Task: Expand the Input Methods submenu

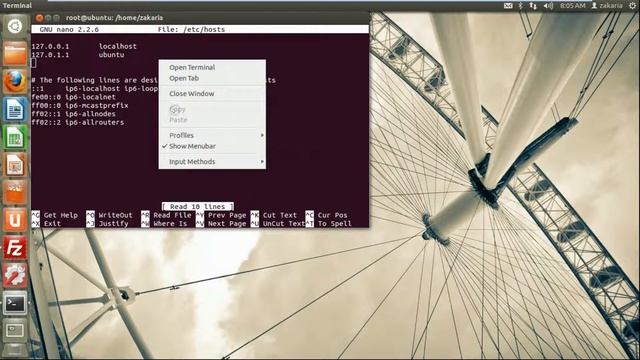Action: coord(212,162)
